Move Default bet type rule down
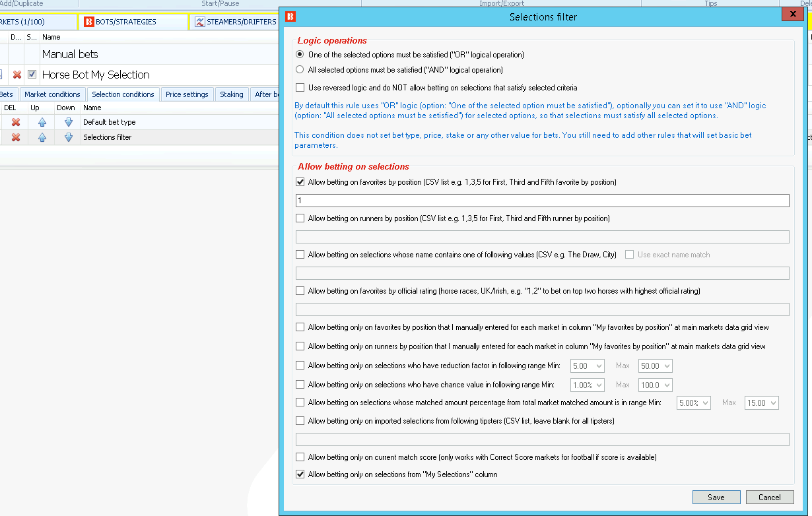812x516 pixels. tap(69, 122)
